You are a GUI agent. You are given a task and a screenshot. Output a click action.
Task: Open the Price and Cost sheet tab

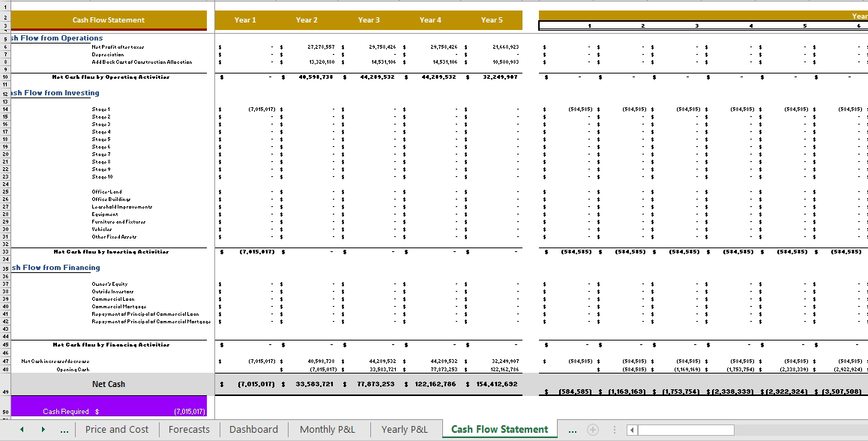(x=117, y=429)
